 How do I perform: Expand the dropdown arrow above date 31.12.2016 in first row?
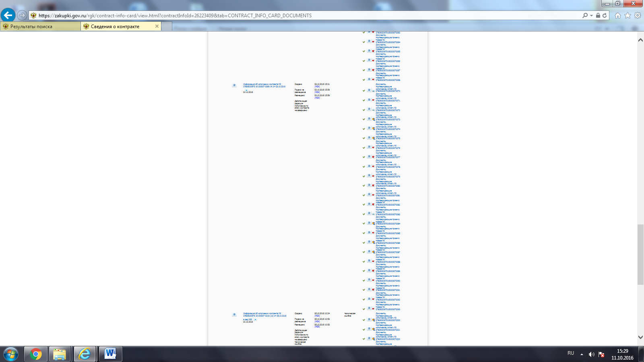pos(246,90)
